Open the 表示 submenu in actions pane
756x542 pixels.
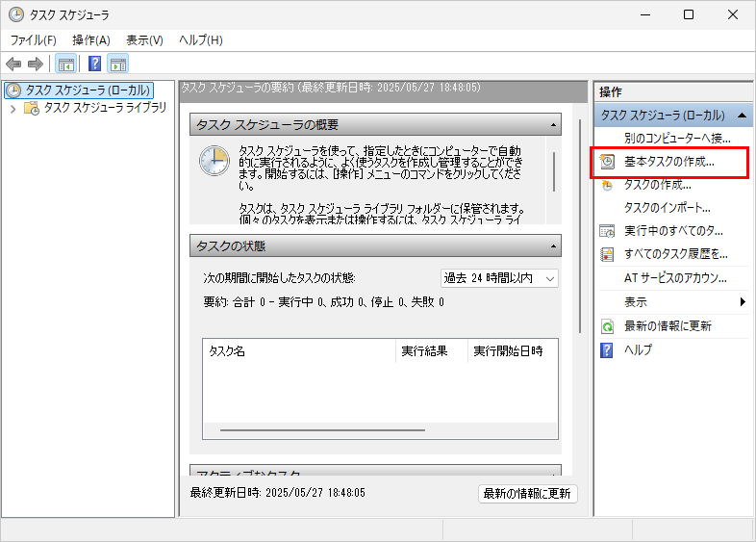742,302
